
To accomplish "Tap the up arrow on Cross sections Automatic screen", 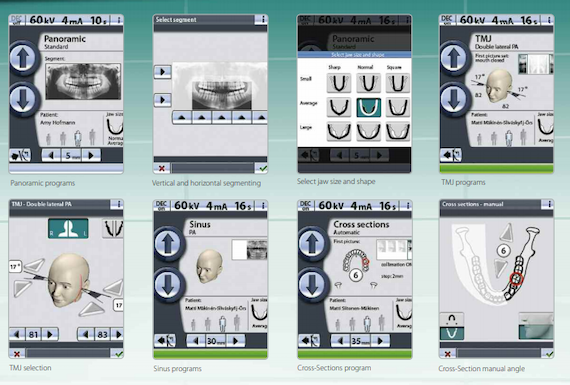I will 312,244.
